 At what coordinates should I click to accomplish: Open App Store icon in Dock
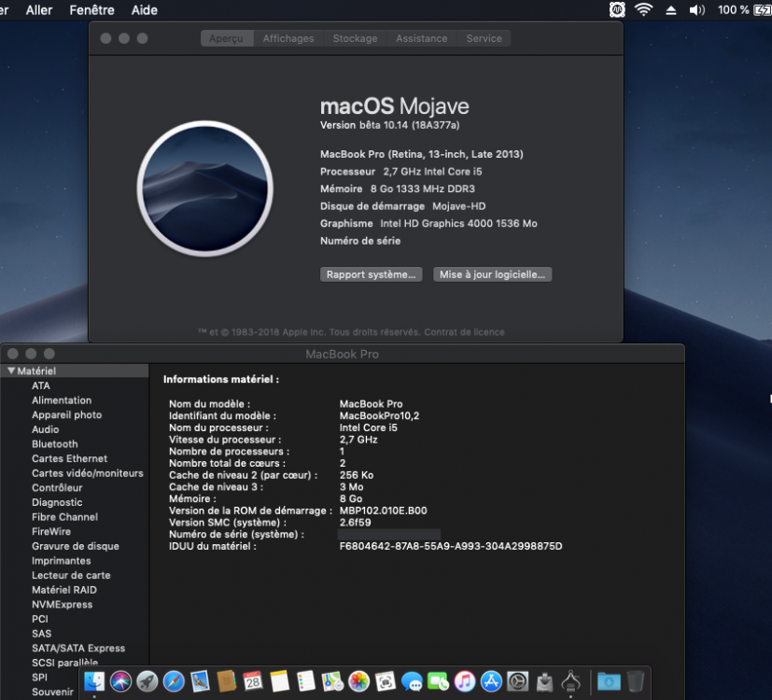point(491,681)
